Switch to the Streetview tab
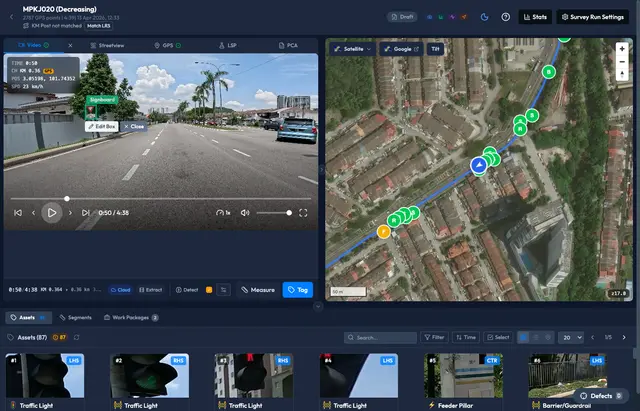Image resolution: width=640 pixels, height=411 pixels. pos(107,45)
